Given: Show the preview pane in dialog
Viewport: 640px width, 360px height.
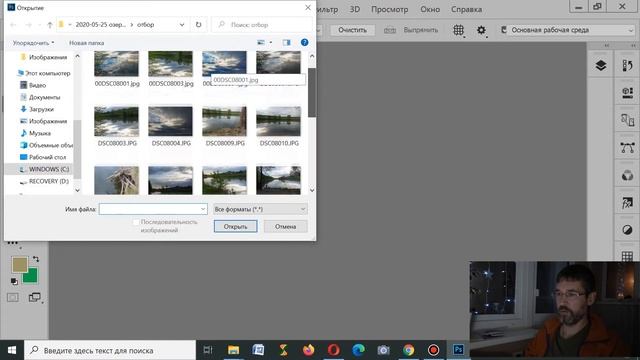Looking at the screenshot, I should tap(287, 42).
